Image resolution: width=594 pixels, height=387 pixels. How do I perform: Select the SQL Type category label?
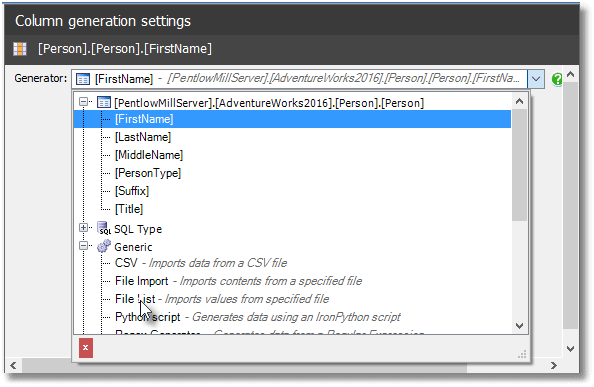click(138, 229)
